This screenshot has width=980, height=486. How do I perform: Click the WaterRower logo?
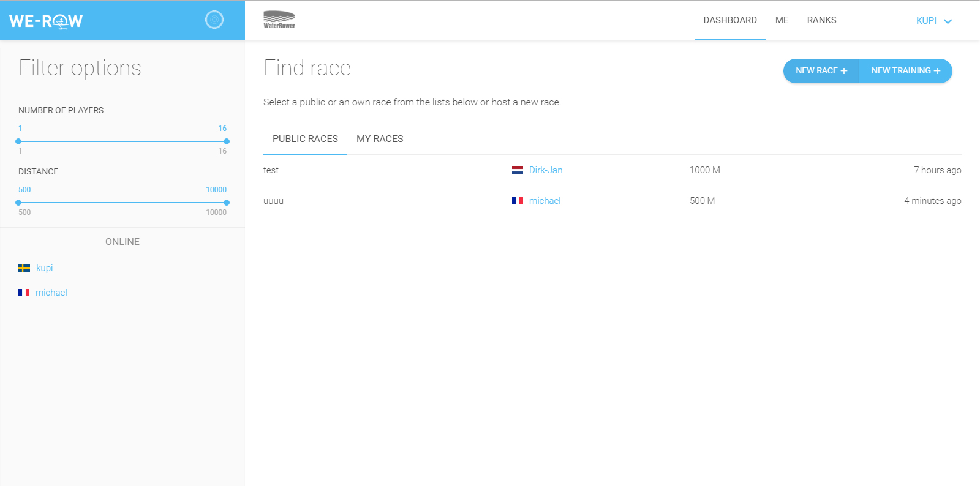point(279,20)
